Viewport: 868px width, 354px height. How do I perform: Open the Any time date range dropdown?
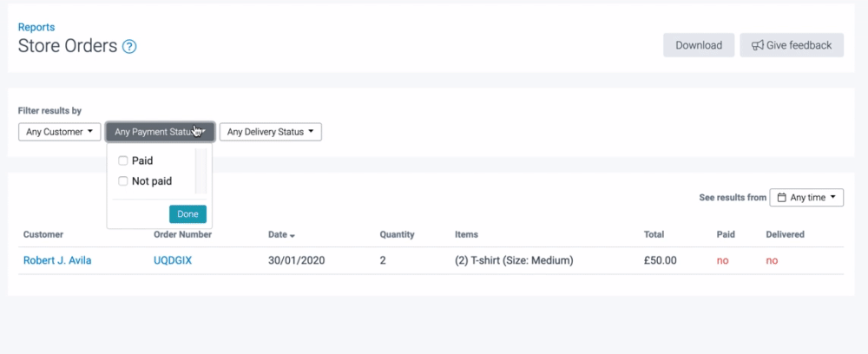(806, 198)
